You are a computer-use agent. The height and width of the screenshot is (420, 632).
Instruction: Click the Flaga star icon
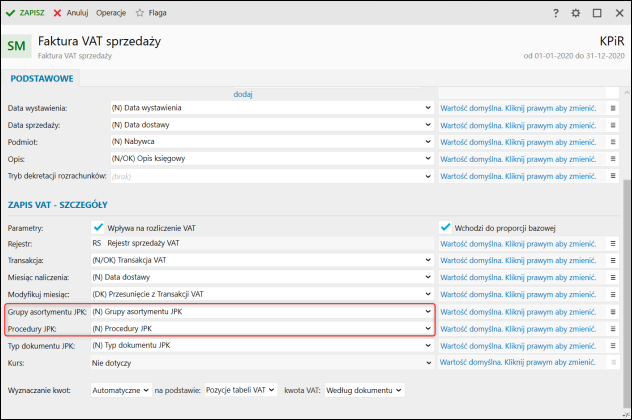pos(141,14)
